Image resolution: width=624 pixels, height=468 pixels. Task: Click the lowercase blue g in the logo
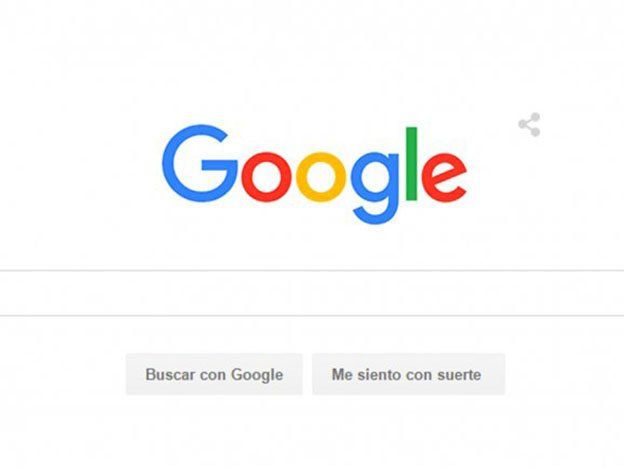tap(374, 187)
